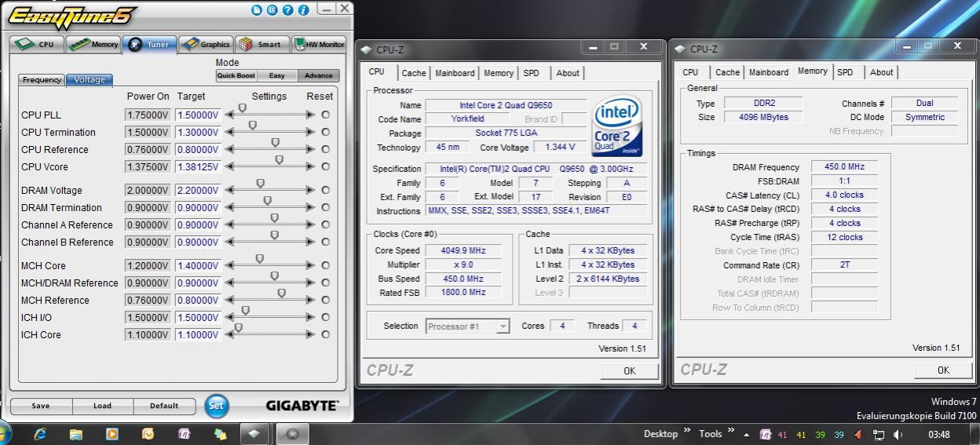Reset CPU PLL voltage radio button
This screenshot has height=445, width=980.
(x=325, y=115)
